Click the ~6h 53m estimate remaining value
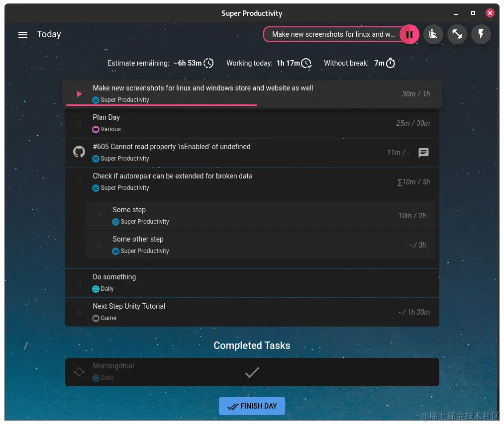The height and width of the screenshot is (425, 504). coord(188,63)
